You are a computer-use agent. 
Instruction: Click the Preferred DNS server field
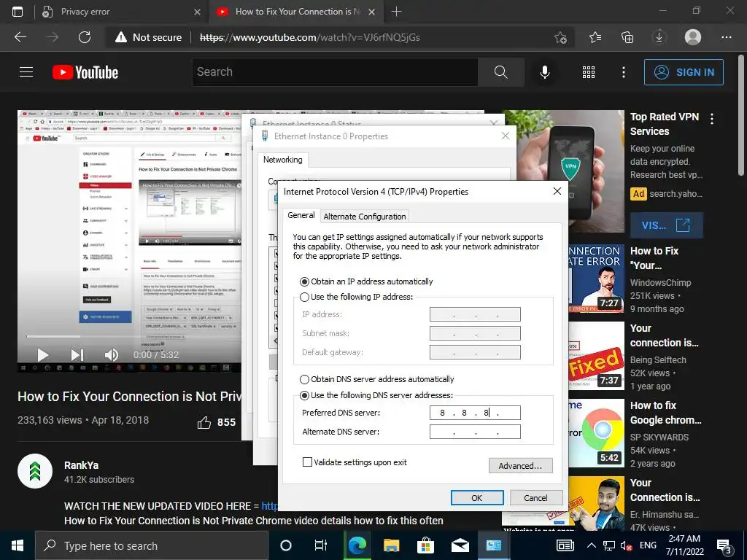(x=475, y=413)
